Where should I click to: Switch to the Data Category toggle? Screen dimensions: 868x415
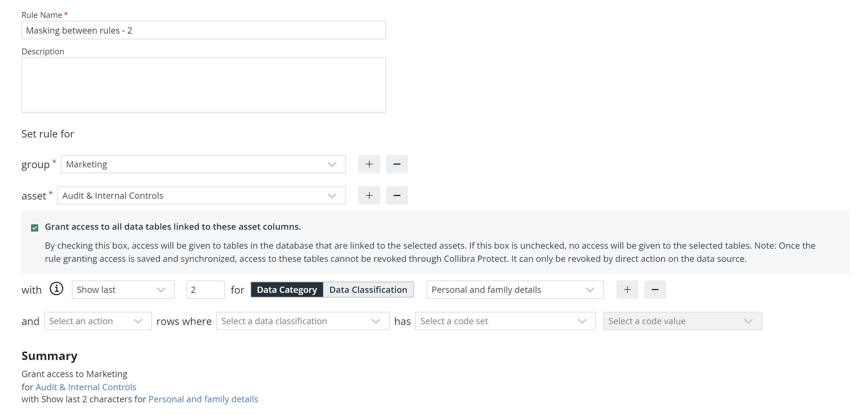(x=287, y=290)
